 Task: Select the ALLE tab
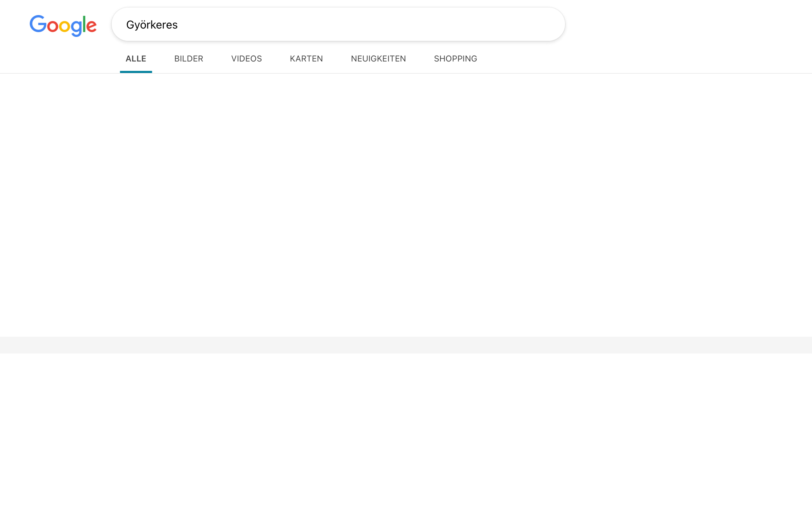136,59
